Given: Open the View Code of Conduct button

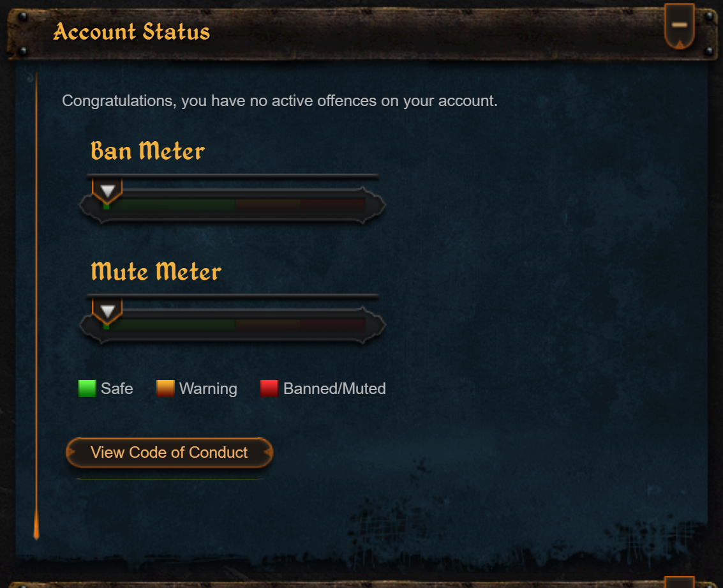Looking at the screenshot, I should click(169, 453).
